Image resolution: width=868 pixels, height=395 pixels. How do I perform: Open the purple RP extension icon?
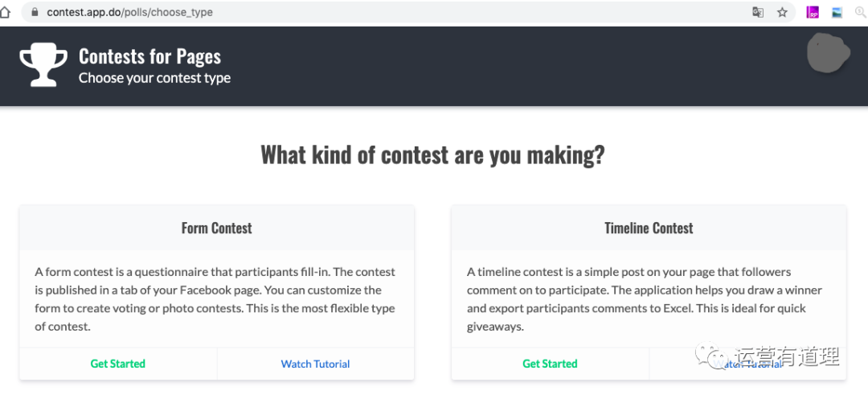pos(813,12)
